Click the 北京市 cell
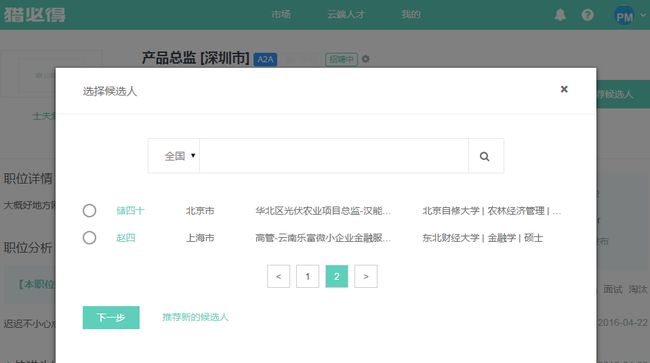The height and width of the screenshot is (363, 650). [200, 211]
